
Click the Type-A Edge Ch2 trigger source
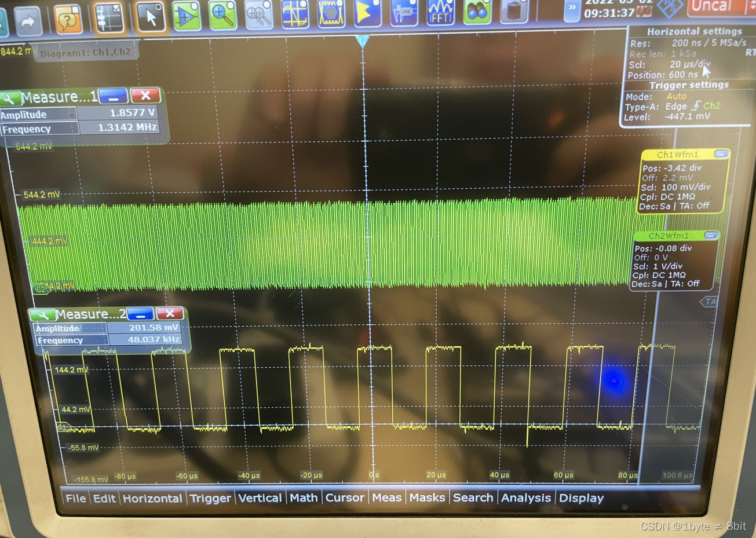692,106
